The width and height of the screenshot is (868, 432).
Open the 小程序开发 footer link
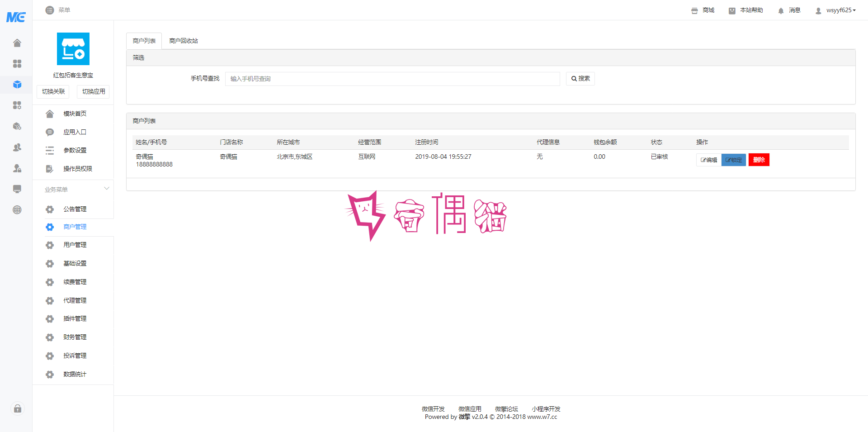click(546, 409)
